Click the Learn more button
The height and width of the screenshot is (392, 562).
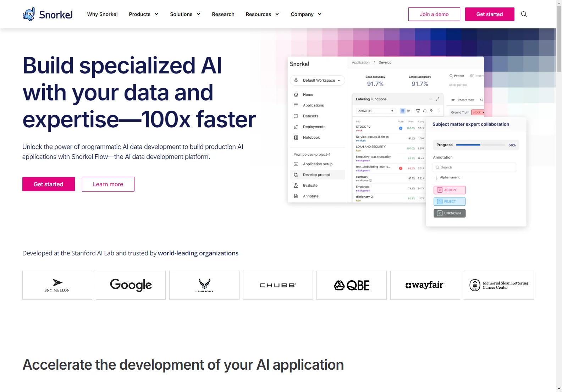pyautogui.click(x=108, y=184)
